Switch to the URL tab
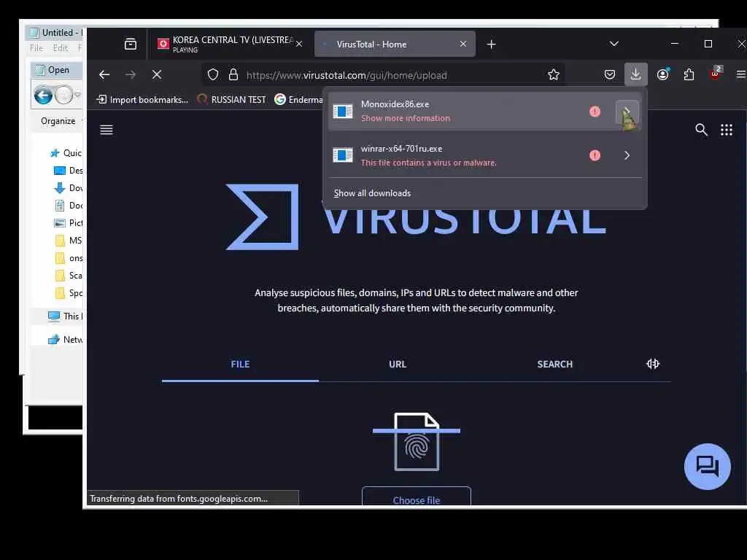 (398, 365)
